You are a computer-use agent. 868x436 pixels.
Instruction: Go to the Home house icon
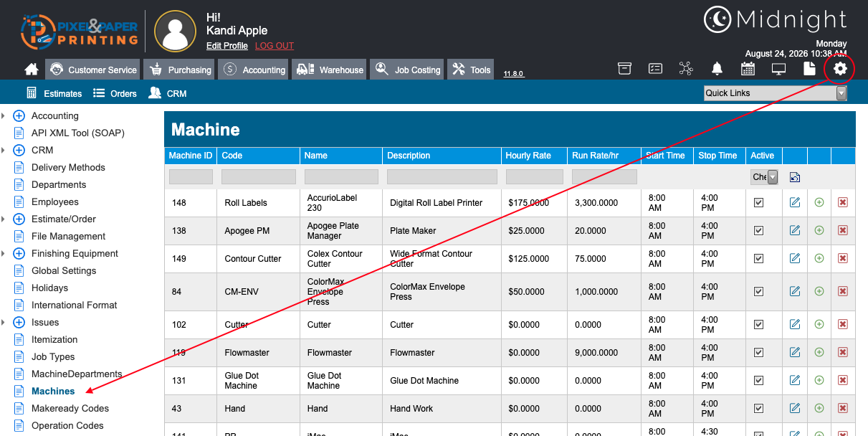click(32, 70)
